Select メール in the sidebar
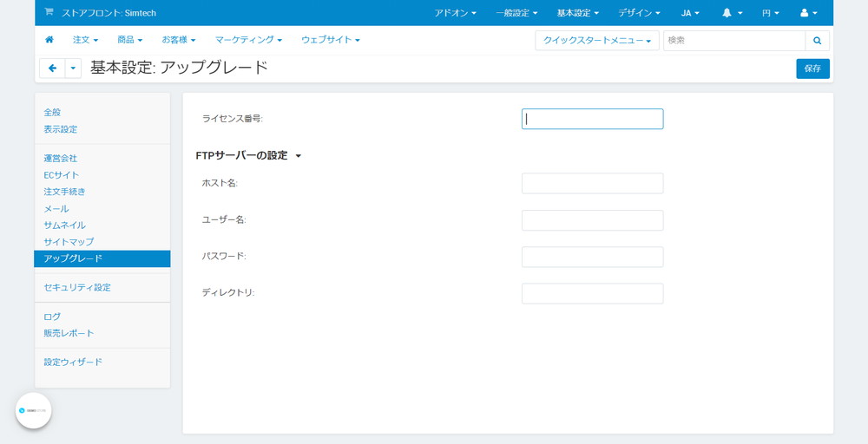 tap(56, 208)
